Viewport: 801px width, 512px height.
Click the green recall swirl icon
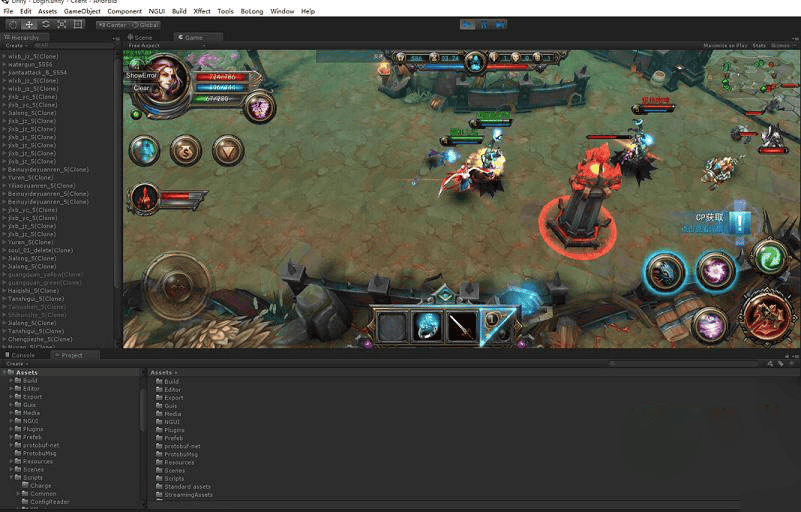click(x=770, y=258)
